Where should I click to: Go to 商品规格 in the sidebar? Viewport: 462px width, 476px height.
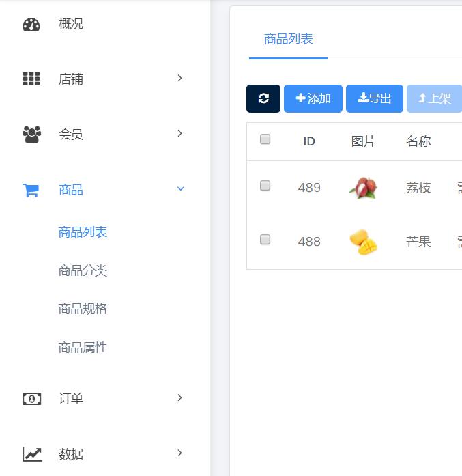[x=83, y=309]
